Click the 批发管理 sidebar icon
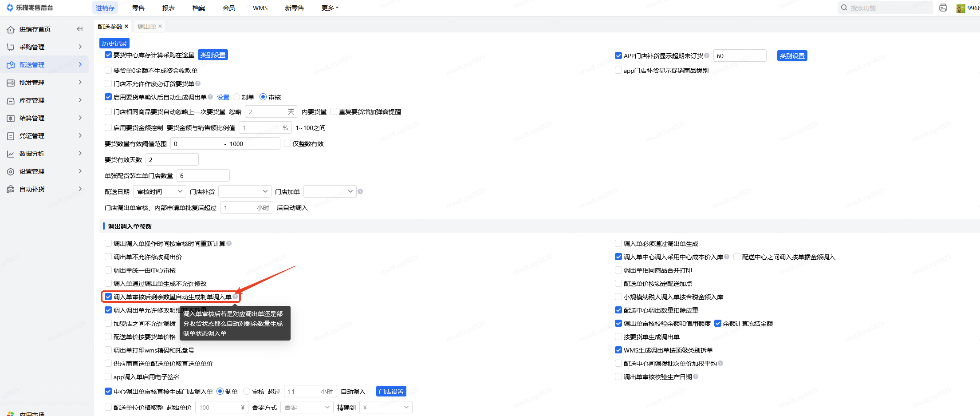Screen dimensions: 980x416 click(x=11, y=83)
